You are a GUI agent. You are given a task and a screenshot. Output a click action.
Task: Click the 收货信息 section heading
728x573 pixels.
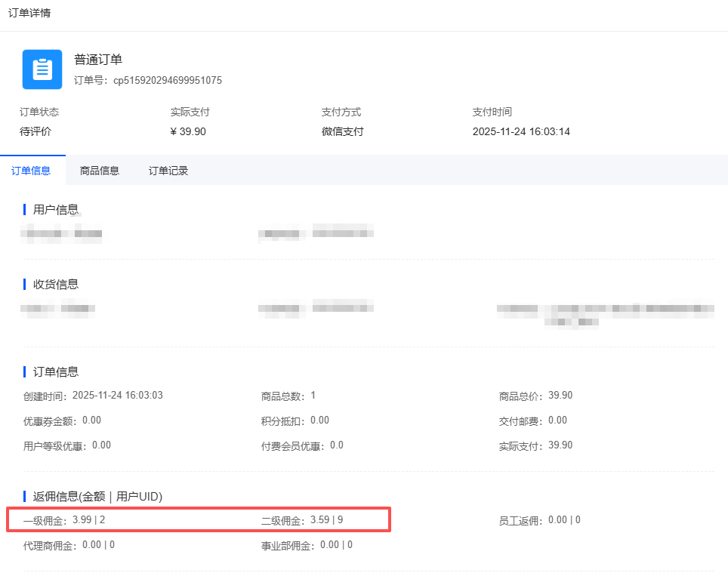(56, 284)
